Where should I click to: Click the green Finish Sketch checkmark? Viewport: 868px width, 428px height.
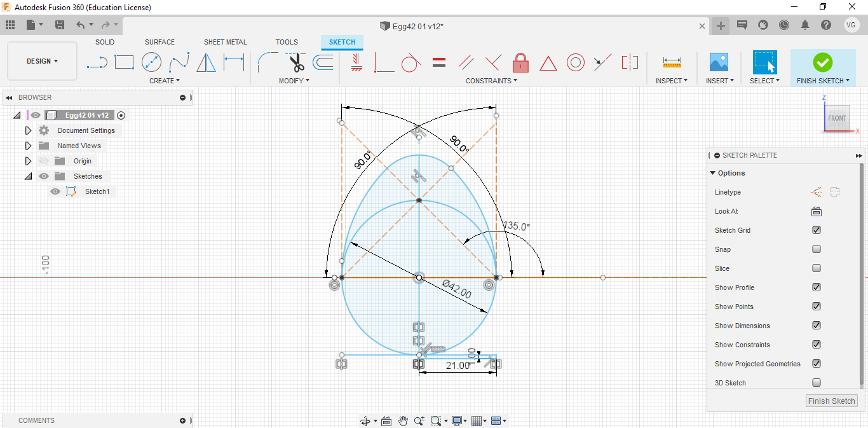coord(823,62)
